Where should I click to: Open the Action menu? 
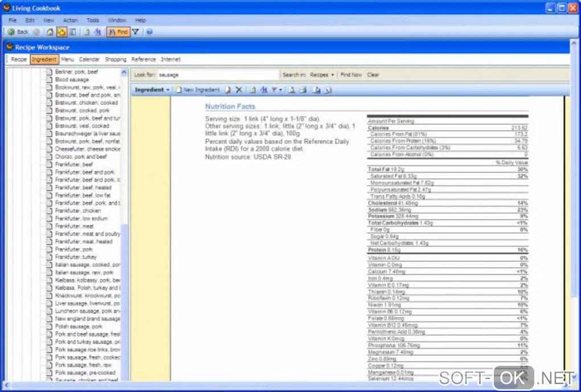pos(71,21)
